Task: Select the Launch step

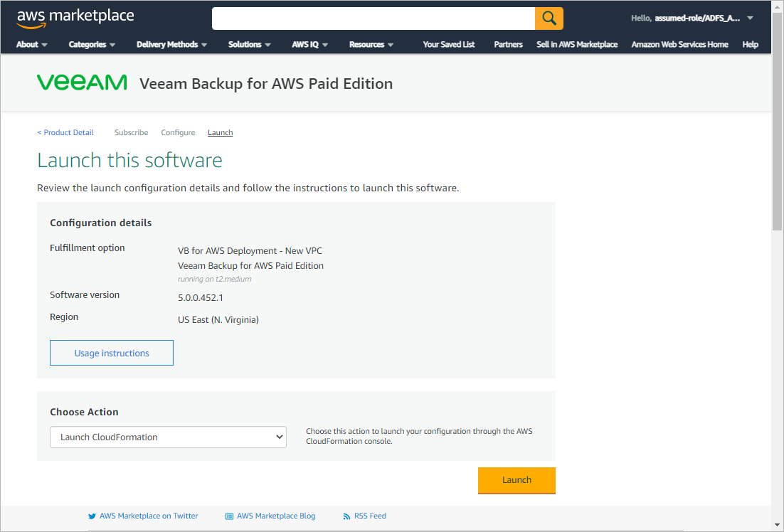Action: pyautogui.click(x=220, y=132)
